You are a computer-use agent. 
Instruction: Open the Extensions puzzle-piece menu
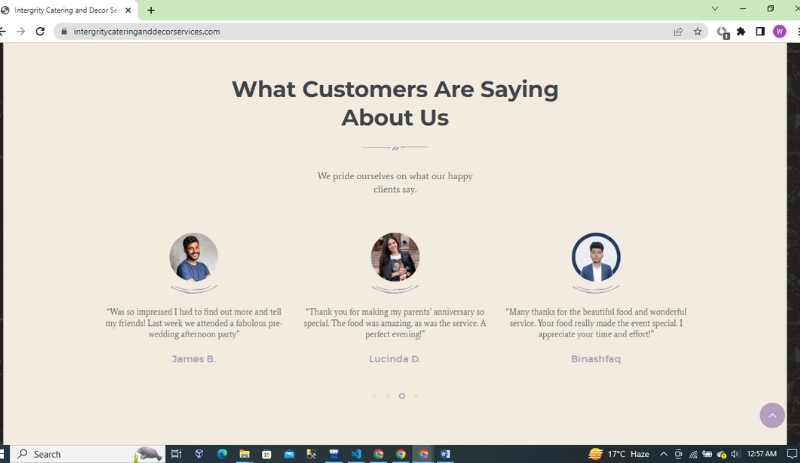tap(741, 32)
